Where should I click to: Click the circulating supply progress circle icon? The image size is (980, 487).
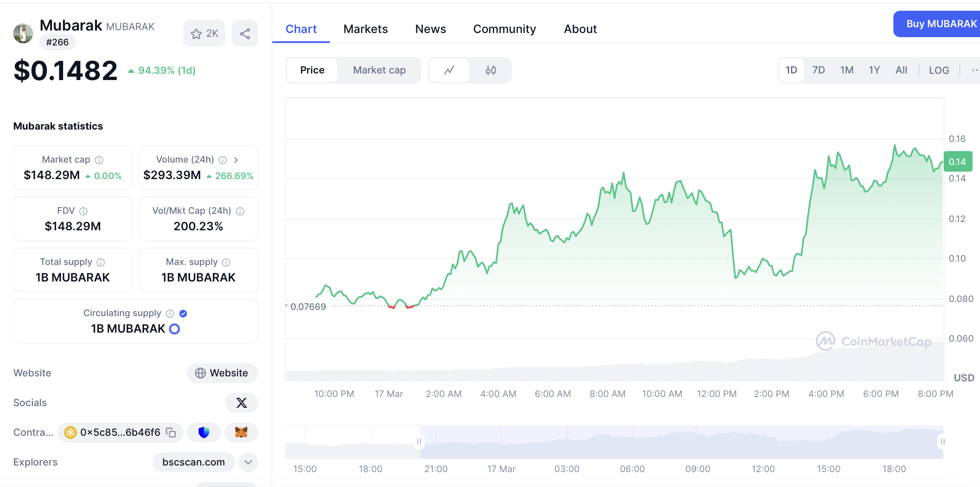[174, 329]
